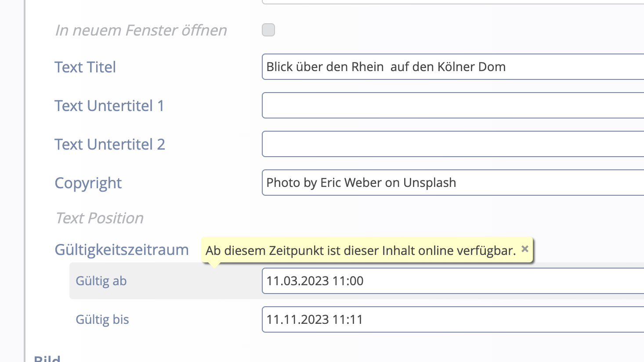
Task: Select the Text Titel label
Action: [x=85, y=67]
